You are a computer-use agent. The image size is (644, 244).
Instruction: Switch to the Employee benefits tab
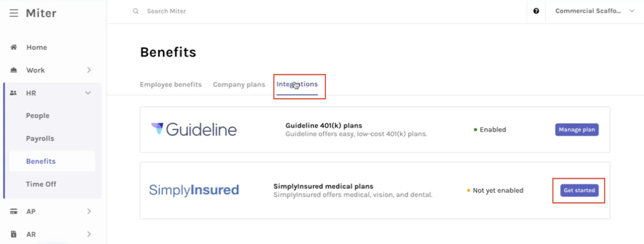point(171,85)
